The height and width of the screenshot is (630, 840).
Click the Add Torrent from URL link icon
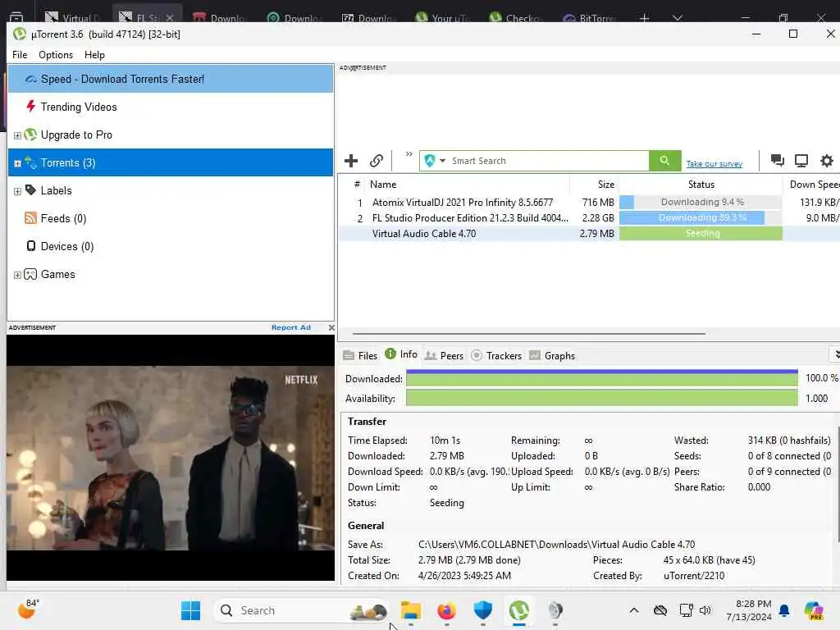[376, 161]
